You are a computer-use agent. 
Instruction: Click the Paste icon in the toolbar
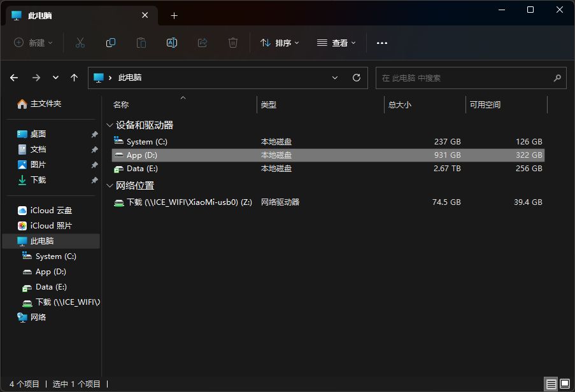[140, 43]
